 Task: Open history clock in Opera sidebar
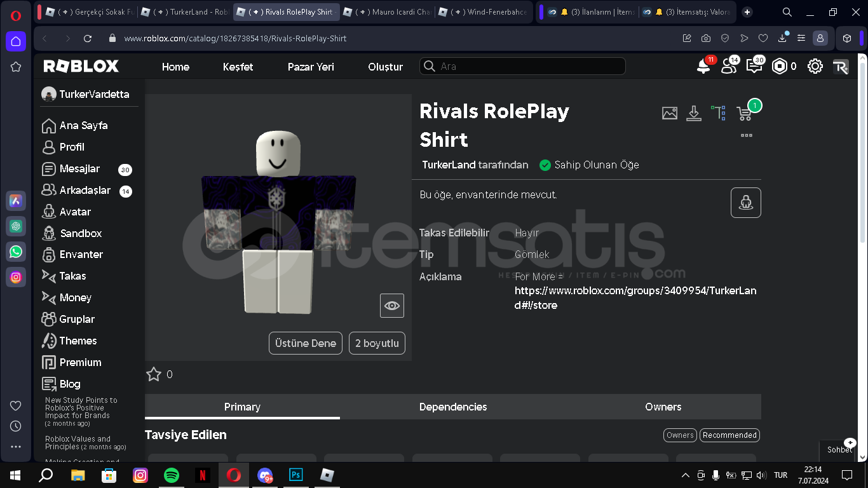pos(16,426)
